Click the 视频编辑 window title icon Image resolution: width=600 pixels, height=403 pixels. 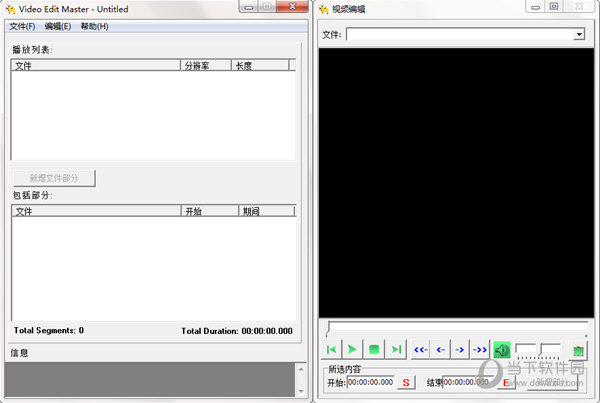(324, 9)
